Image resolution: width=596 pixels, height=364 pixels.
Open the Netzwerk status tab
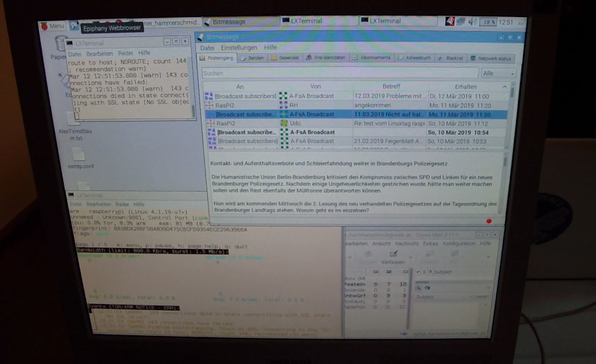click(491, 59)
